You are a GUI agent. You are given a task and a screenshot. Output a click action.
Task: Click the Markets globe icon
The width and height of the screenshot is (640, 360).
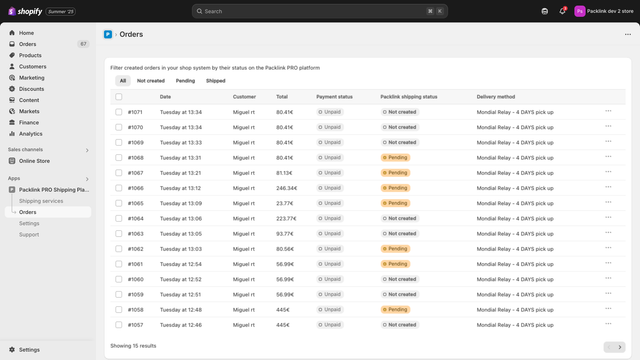12,111
